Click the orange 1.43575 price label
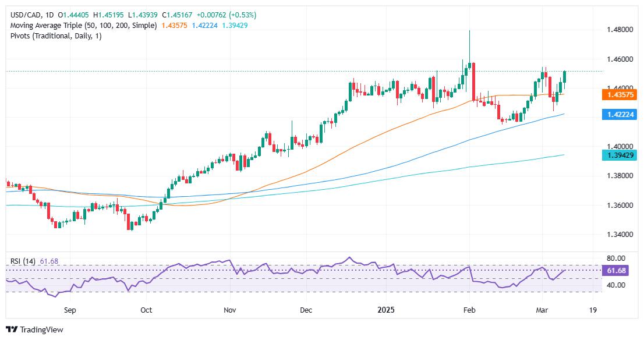The width and height of the screenshot is (644, 340). [620, 95]
